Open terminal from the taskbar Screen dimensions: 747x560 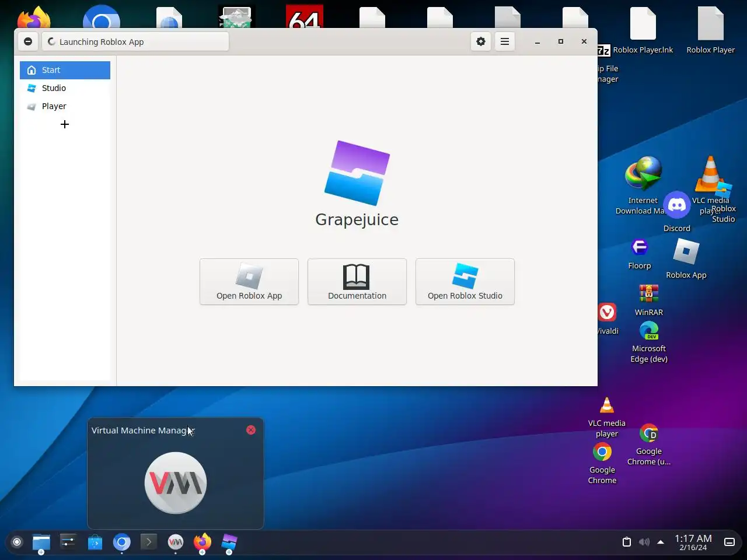click(149, 542)
